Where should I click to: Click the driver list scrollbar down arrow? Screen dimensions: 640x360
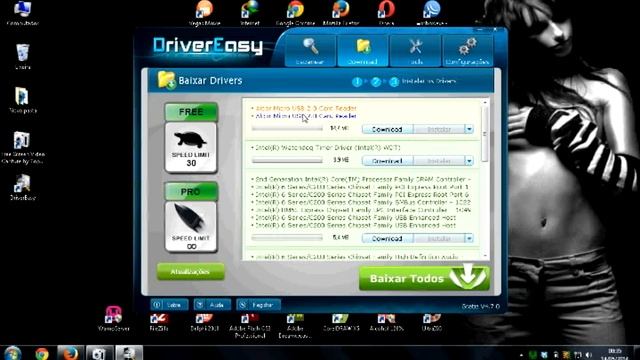[485, 256]
